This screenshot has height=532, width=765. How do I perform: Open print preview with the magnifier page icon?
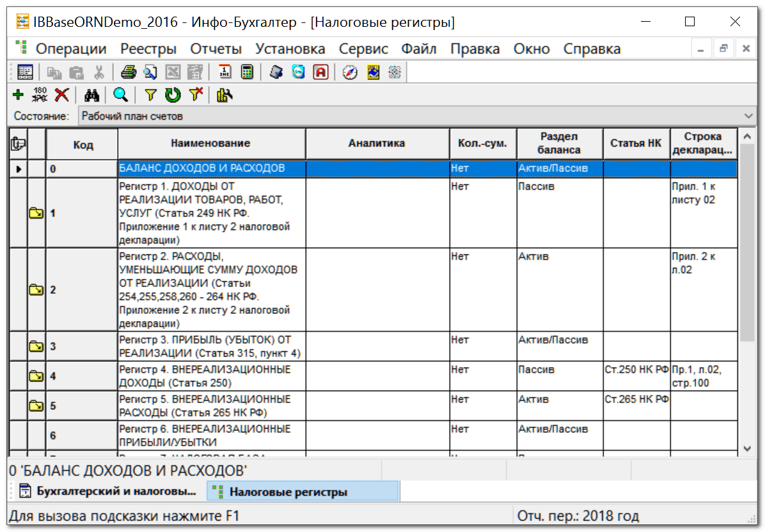coord(150,72)
